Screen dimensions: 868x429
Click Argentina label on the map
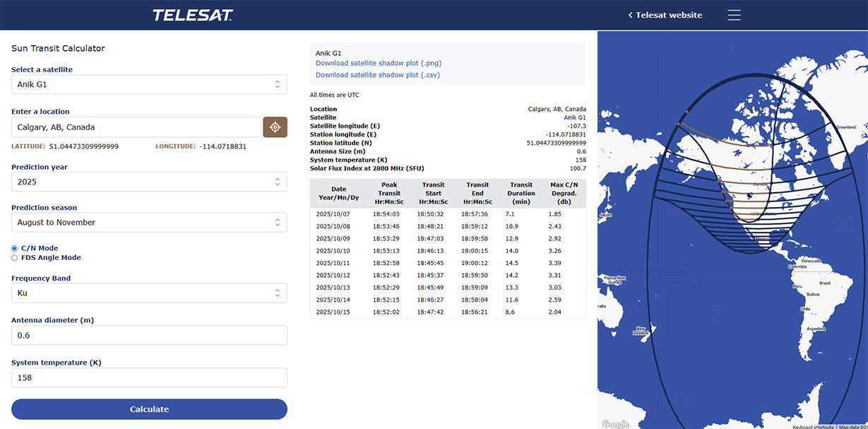coord(816,329)
